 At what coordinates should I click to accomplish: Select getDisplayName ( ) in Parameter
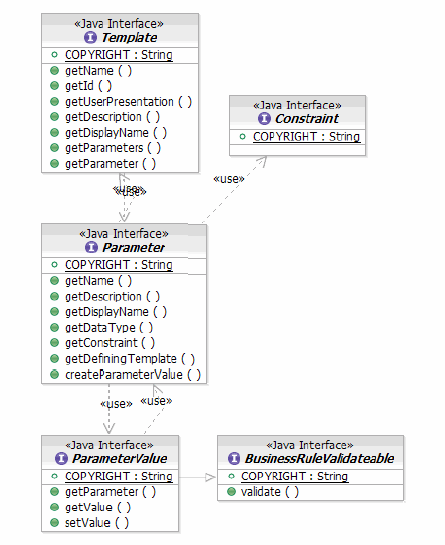(x=116, y=312)
